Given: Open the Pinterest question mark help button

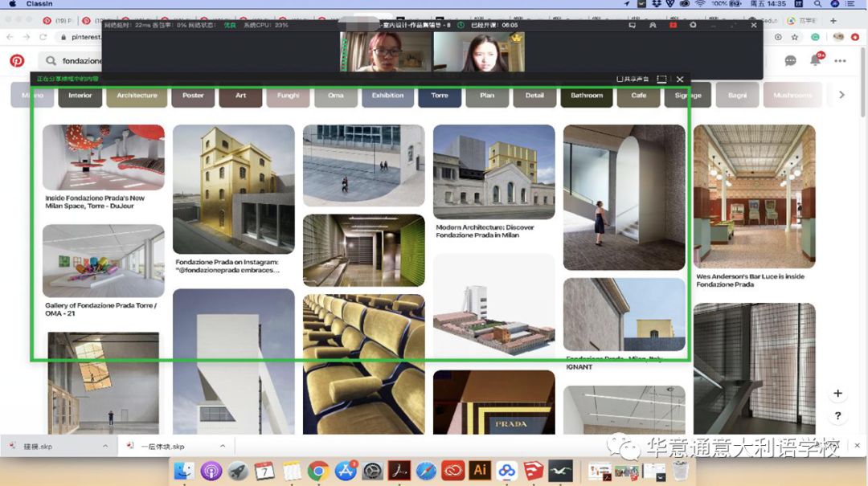Looking at the screenshot, I should coord(837,415).
